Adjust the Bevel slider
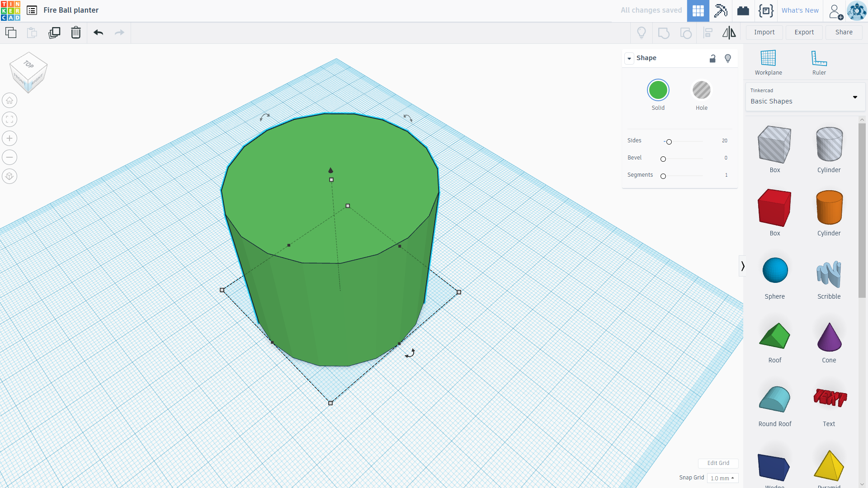 point(663,159)
